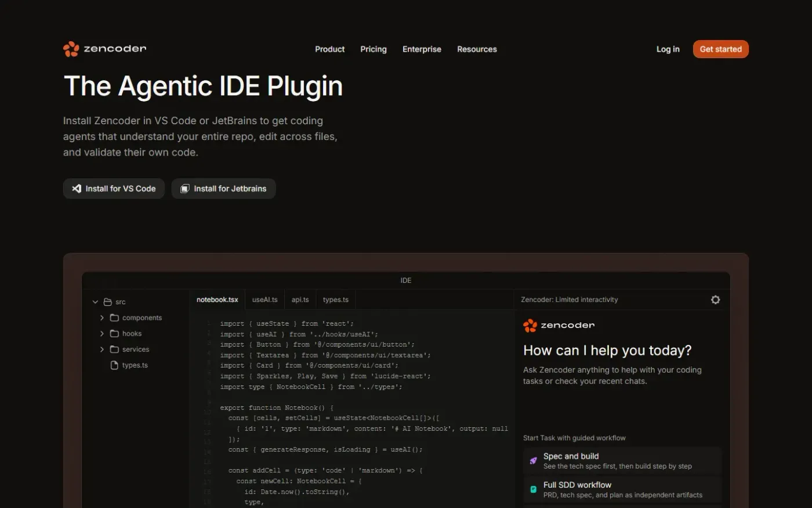Viewport: 812px width, 508px height.
Task: Click the Zencoder logo in the header
Action: (104, 49)
